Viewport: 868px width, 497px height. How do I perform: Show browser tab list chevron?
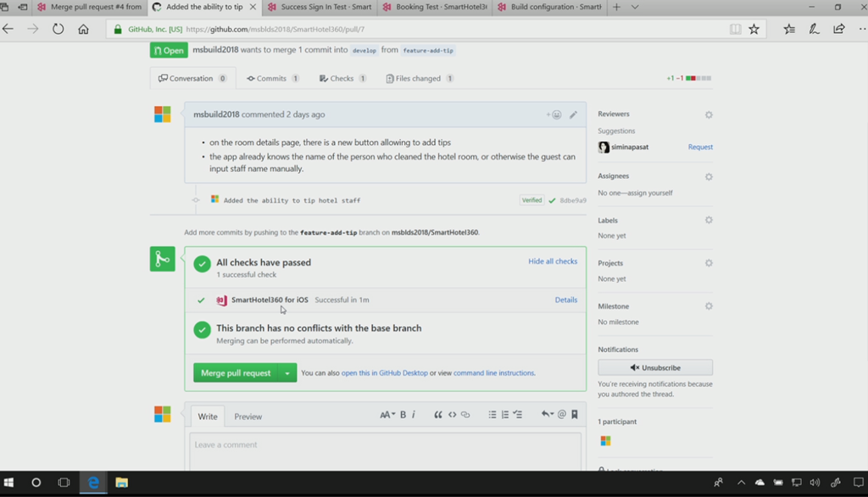point(635,7)
